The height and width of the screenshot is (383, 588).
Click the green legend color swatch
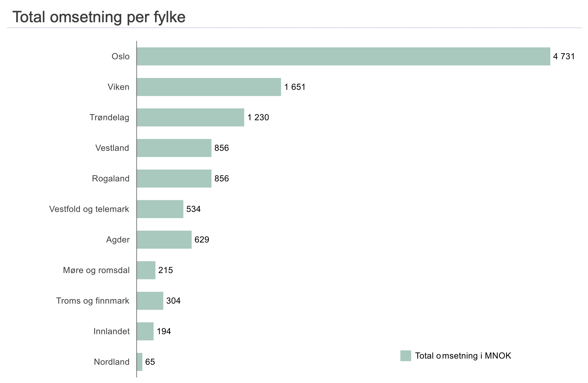(406, 356)
